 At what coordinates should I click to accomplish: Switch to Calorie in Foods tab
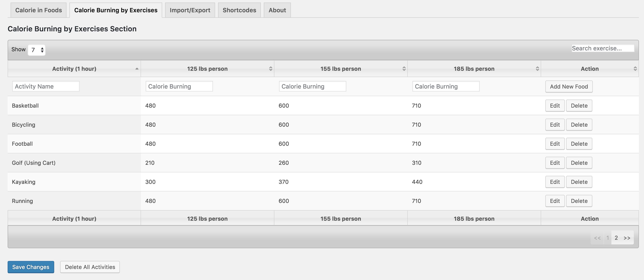pos(39,10)
